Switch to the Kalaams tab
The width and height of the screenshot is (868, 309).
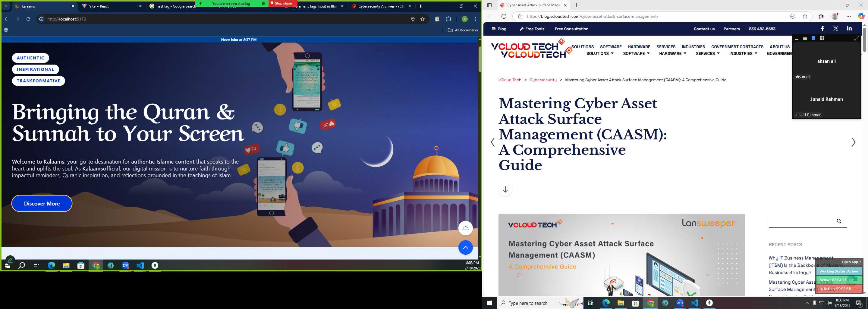tap(45, 6)
